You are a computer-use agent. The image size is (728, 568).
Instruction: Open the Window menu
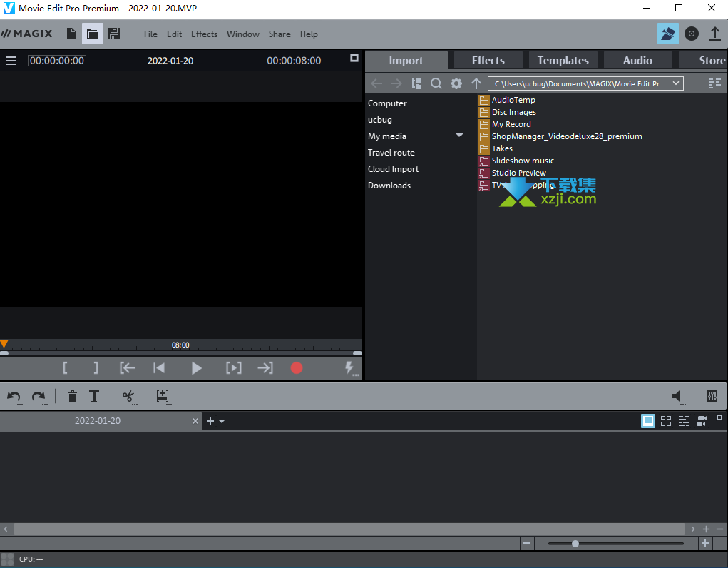point(243,34)
